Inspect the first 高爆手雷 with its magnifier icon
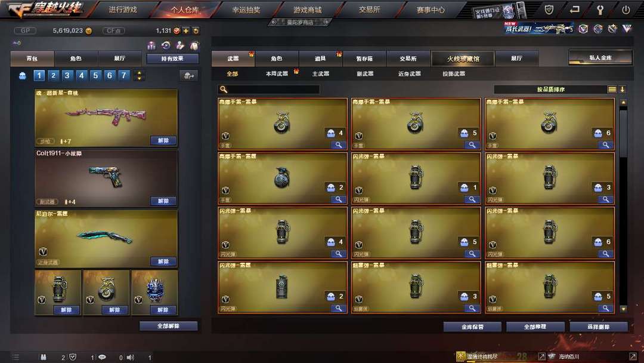The width and height of the screenshot is (644, 363). click(x=338, y=144)
